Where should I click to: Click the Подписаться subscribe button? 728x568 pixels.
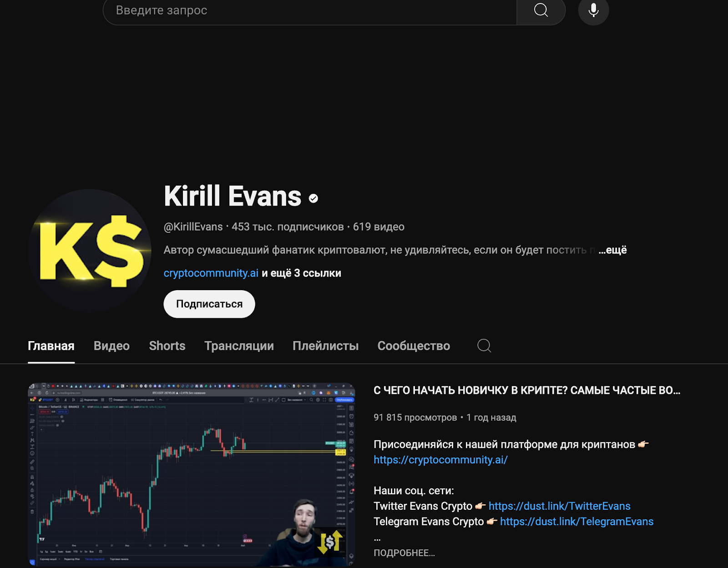pos(209,304)
